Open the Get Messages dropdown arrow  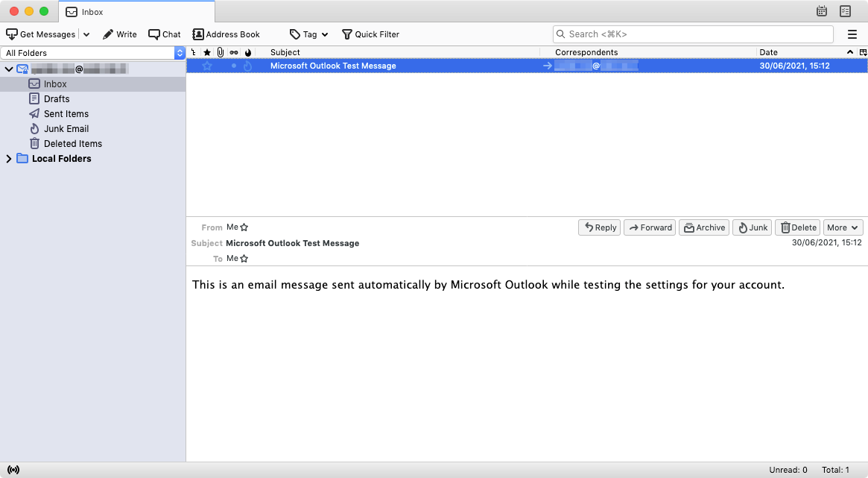[x=87, y=34]
